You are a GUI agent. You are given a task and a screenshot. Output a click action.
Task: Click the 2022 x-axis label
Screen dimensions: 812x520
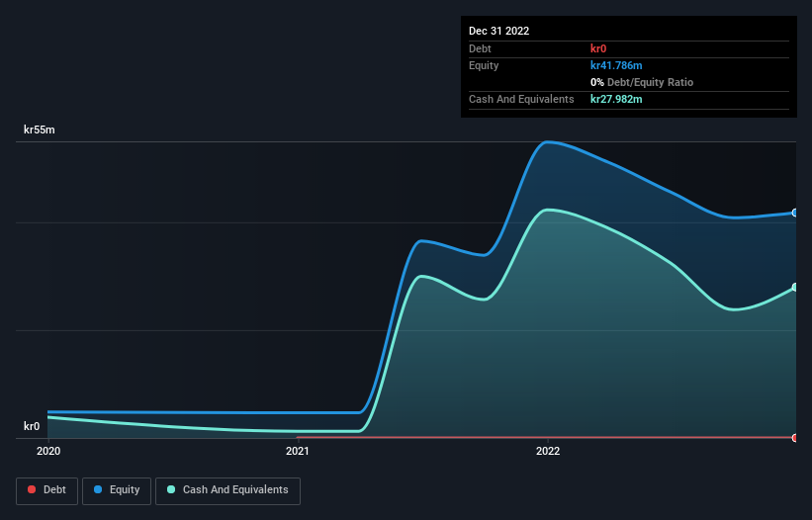[548, 451]
